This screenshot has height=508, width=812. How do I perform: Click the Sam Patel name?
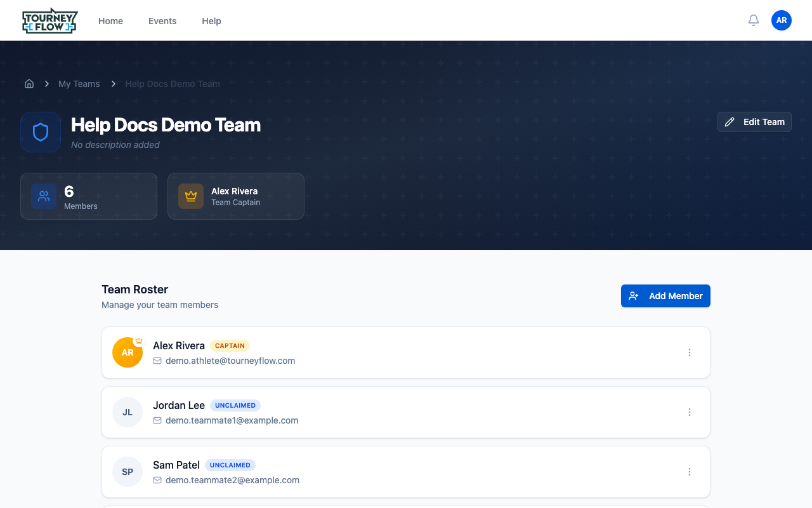tap(176, 465)
